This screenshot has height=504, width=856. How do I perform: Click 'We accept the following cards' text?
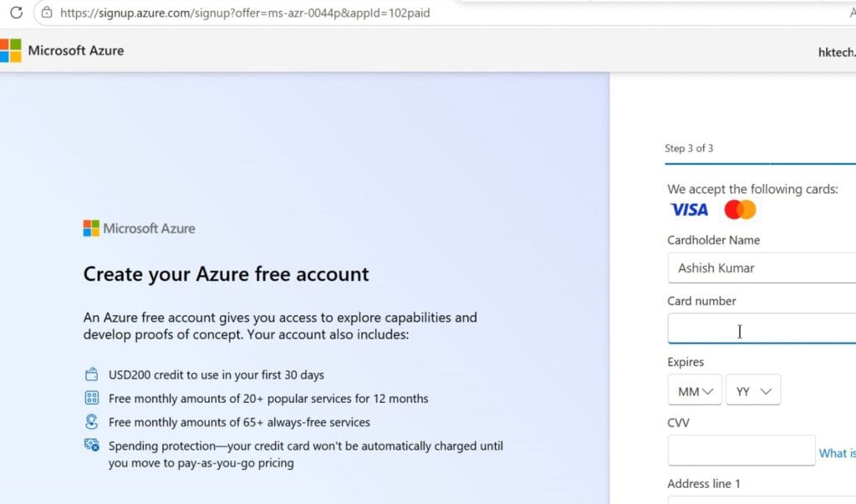[x=753, y=190]
